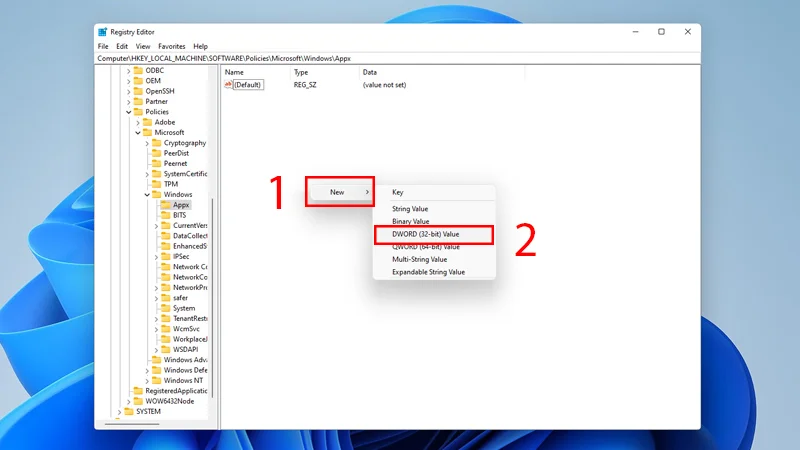Screen dimensions: 800x450
Task: Click the tree pane vertical scrollbar
Action: tap(212, 298)
